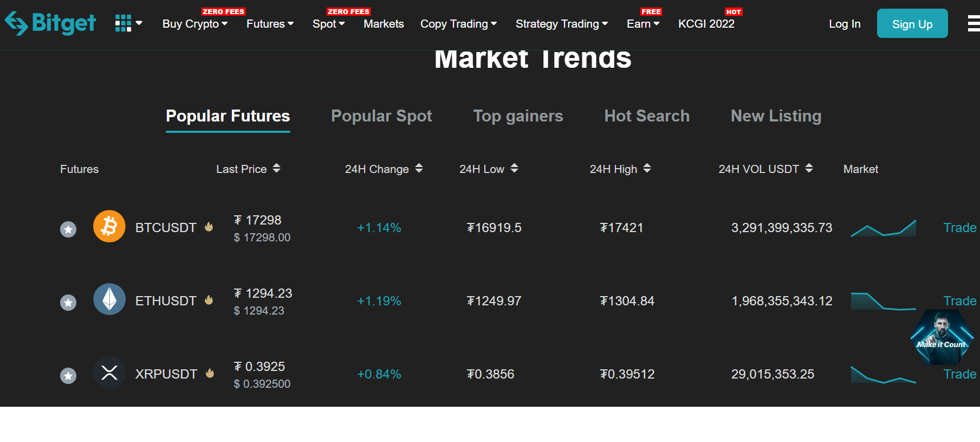The height and width of the screenshot is (442, 980).
Task: Open the apps grid menu icon
Action: click(123, 23)
